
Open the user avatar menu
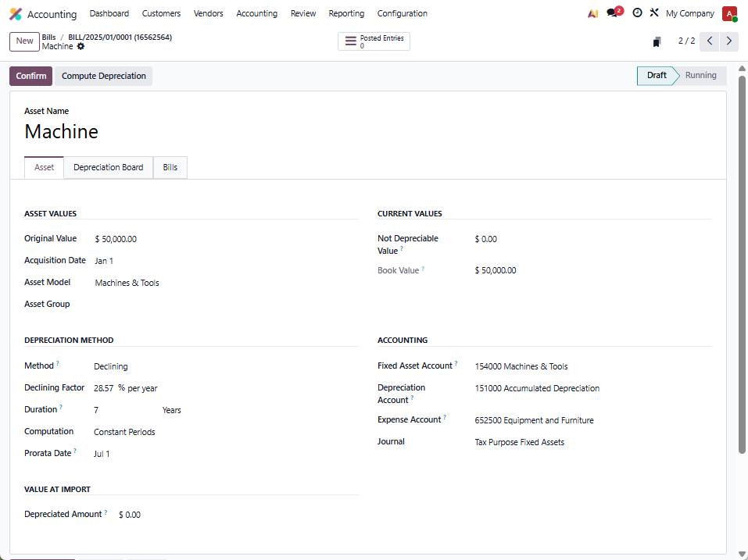point(729,13)
